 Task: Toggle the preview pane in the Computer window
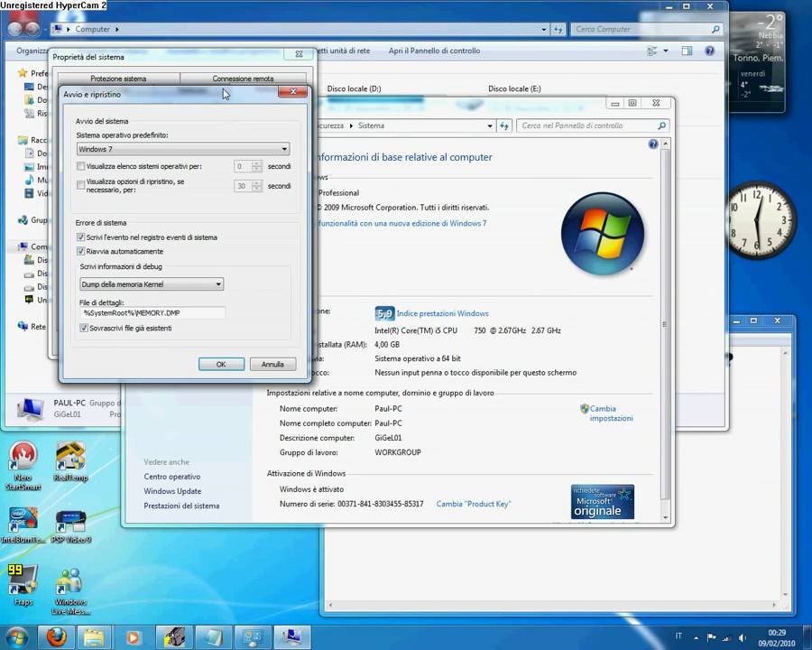[687, 51]
